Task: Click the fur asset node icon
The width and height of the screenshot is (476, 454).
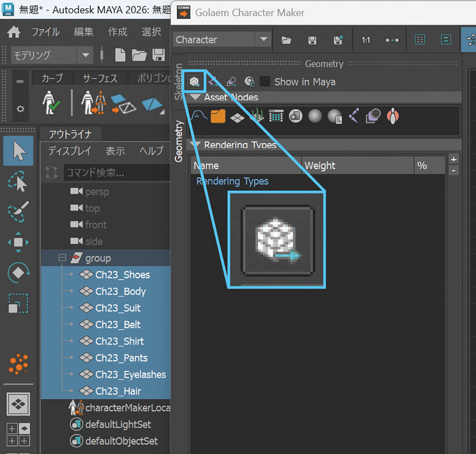Action: pyautogui.click(x=257, y=116)
